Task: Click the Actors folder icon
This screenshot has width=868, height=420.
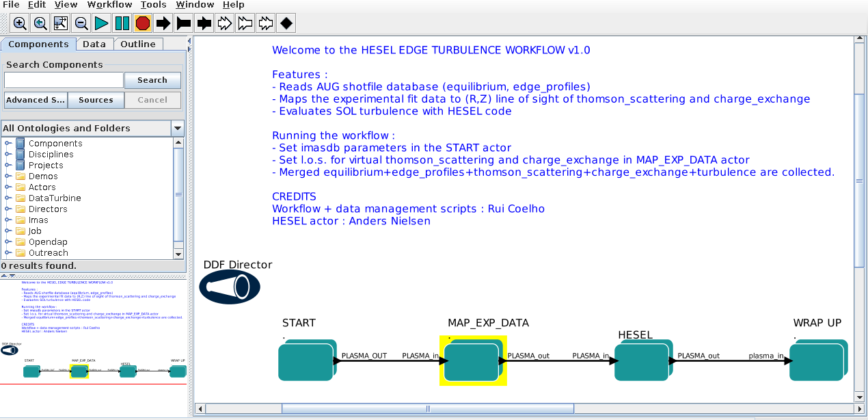Action: (x=20, y=187)
